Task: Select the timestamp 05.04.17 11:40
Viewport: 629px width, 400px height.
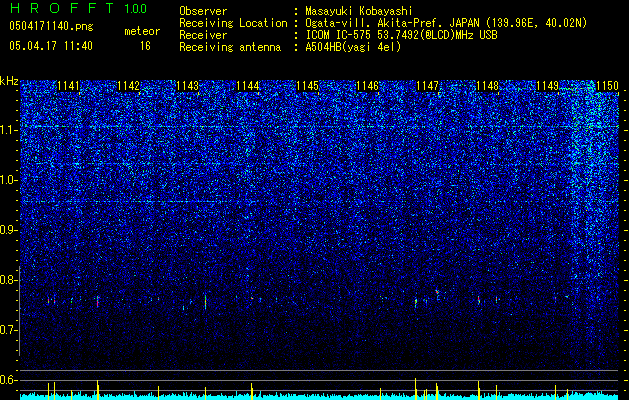Action: coord(51,46)
